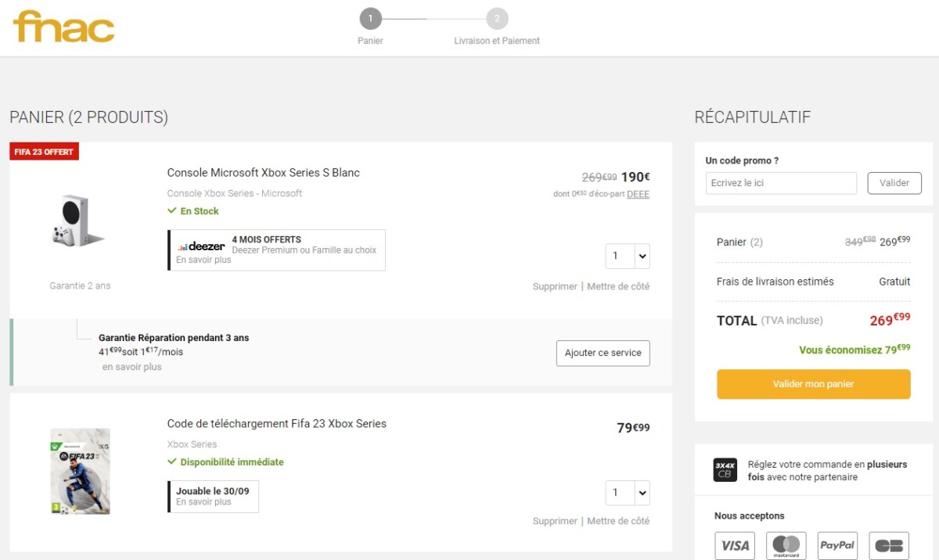
Task: Click the 'Réglez votre commande en plusieurs fois' text
Action: tap(828, 470)
